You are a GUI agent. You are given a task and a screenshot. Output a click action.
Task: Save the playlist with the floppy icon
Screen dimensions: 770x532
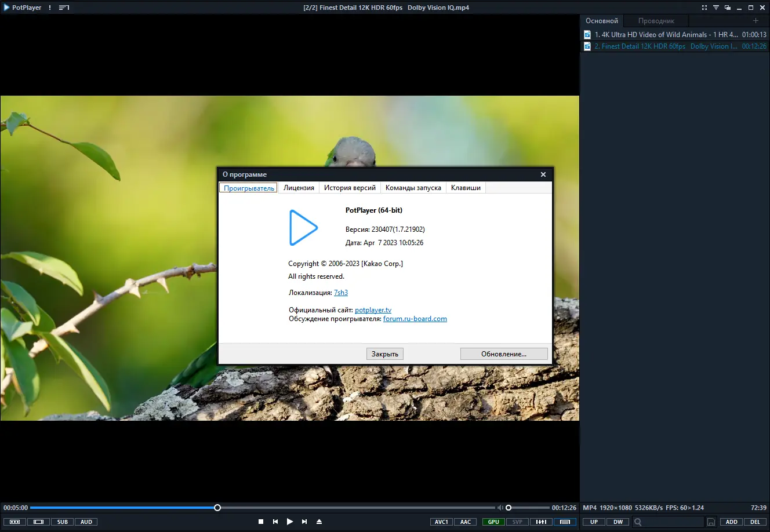pyautogui.click(x=711, y=522)
